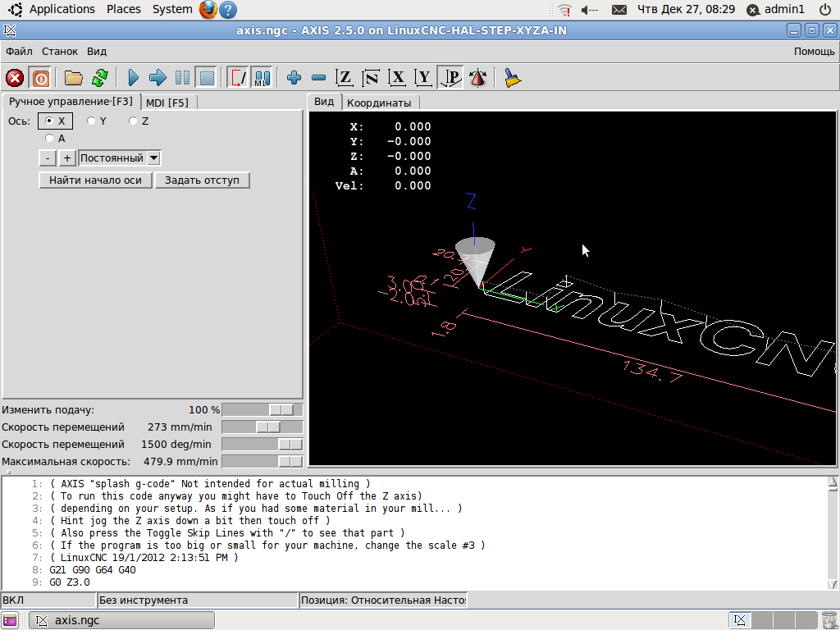The image size is (840, 630).
Task: Open the Places system menu
Action: point(123,9)
